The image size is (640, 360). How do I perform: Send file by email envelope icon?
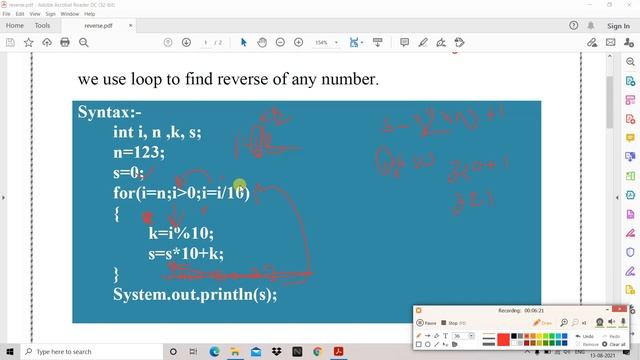click(x=611, y=42)
